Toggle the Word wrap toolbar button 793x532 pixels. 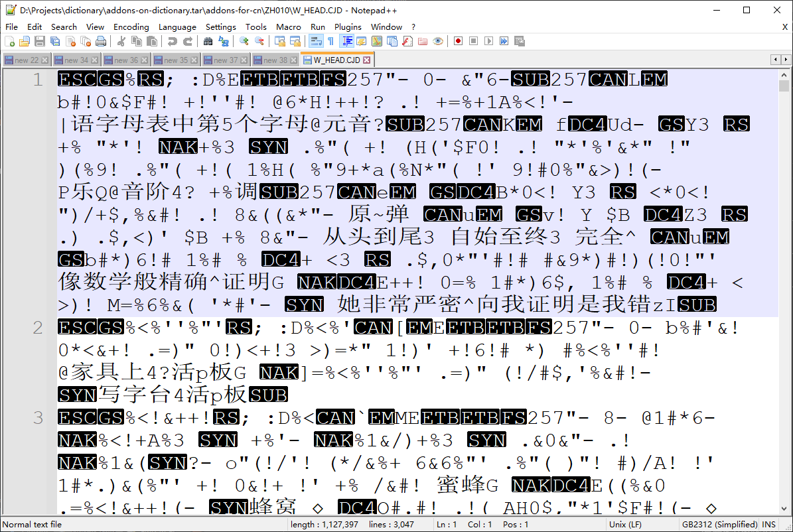315,41
